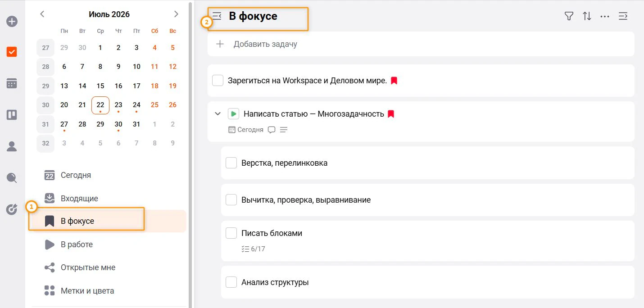Screen dimensions: 644x308
Task: Click red bookmark on Написать статью task
Action: coord(391,114)
